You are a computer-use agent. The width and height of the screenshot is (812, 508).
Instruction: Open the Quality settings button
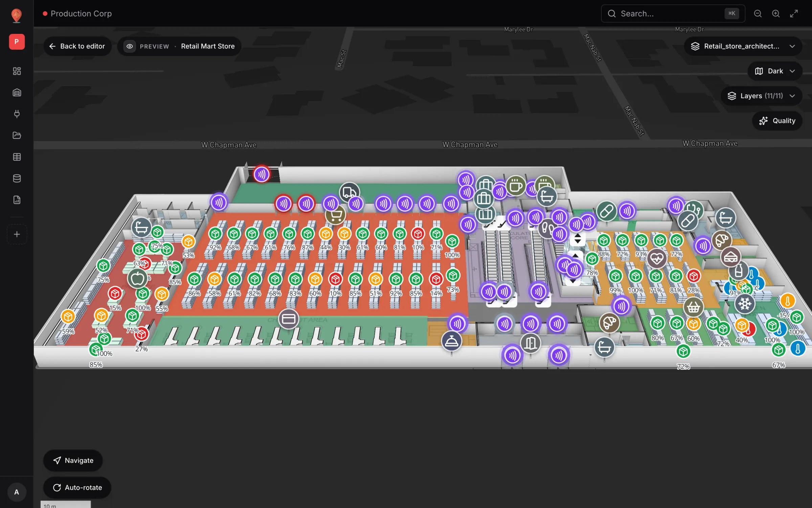[x=777, y=121]
